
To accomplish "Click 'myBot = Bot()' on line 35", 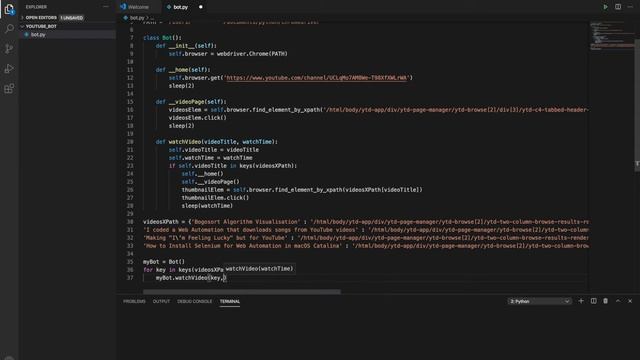I will [x=164, y=262].
